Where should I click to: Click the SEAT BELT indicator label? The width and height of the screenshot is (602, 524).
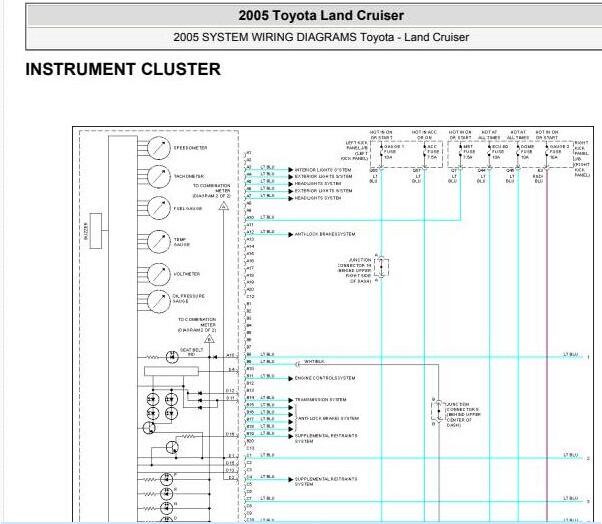(192, 352)
